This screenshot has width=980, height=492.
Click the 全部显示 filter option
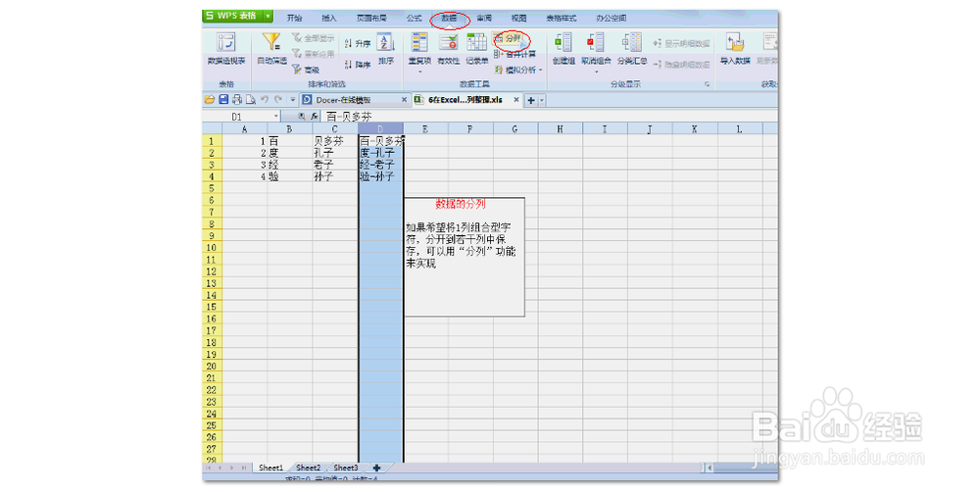314,38
